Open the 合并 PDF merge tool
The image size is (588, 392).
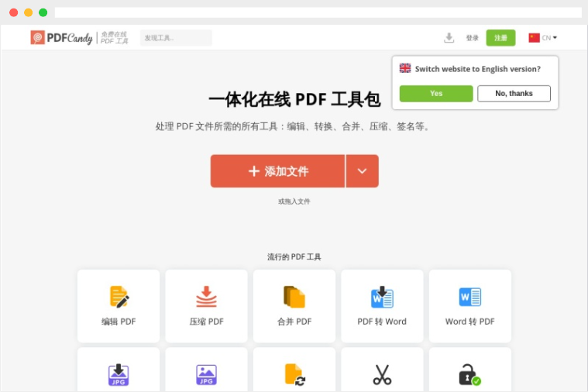pyautogui.click(x=294, y=297)
